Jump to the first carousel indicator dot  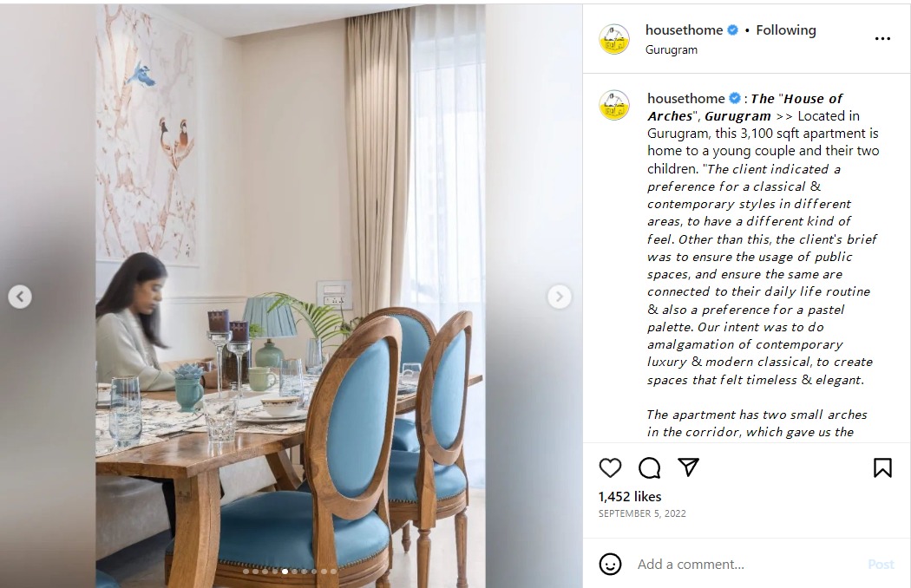click(x=246, y=572)
